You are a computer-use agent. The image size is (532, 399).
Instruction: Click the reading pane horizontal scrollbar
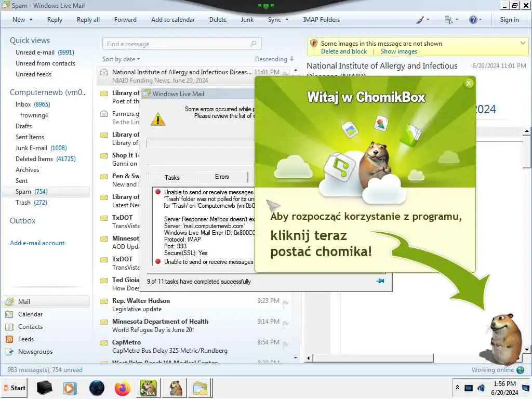[x=373, y=358]
